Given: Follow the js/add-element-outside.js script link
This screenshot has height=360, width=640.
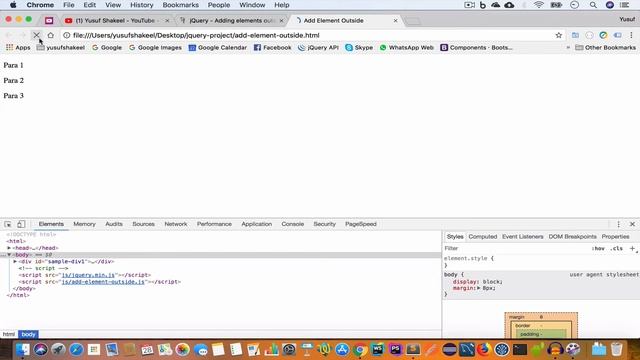Looking at the screenshot, I should [103, 282].
